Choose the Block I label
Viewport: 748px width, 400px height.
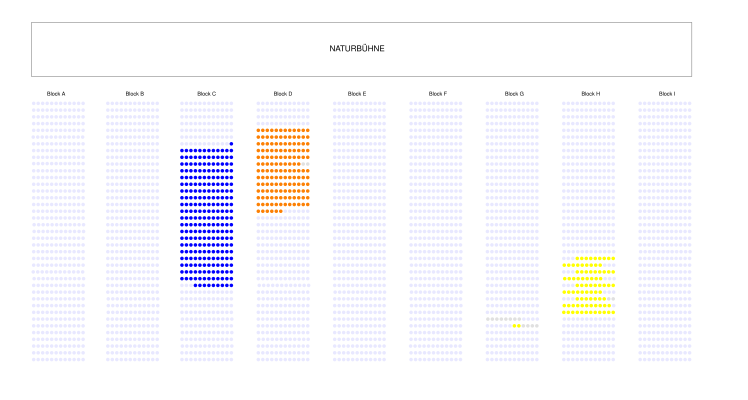click(666, 94)
